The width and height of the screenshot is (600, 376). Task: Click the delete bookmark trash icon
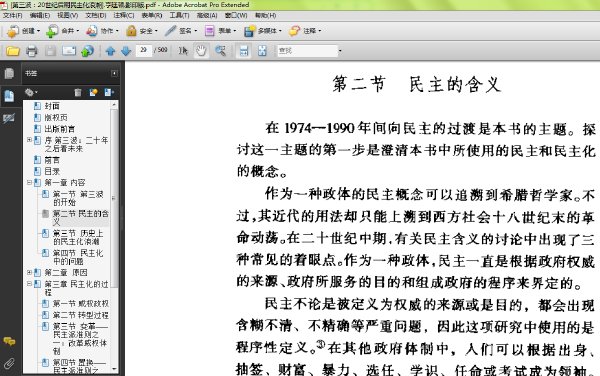[x=78, y=92]
